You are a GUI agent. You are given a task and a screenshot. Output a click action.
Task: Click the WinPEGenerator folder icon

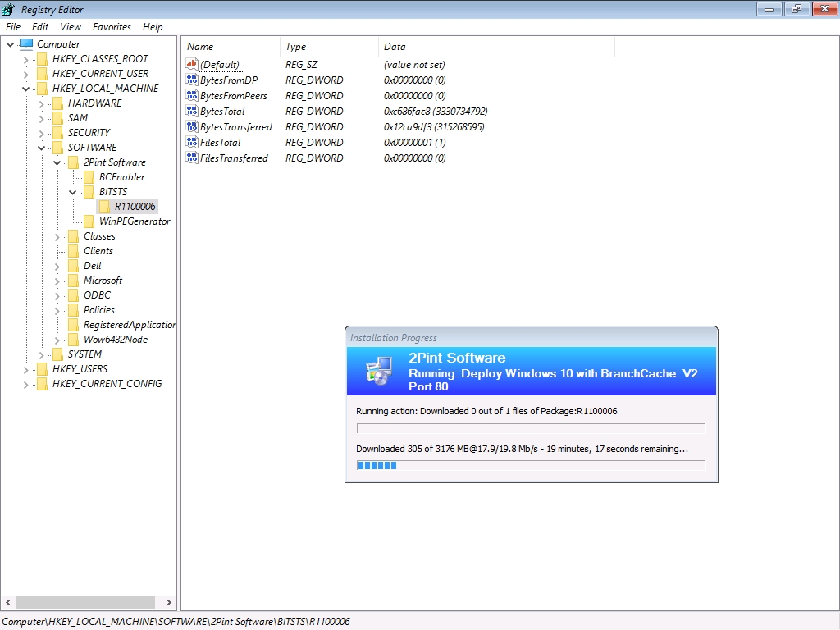(89, 221)
